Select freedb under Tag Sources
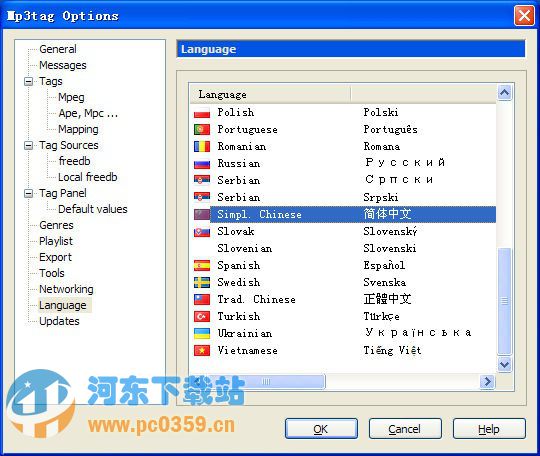540x456 pixels. (74, 161)
